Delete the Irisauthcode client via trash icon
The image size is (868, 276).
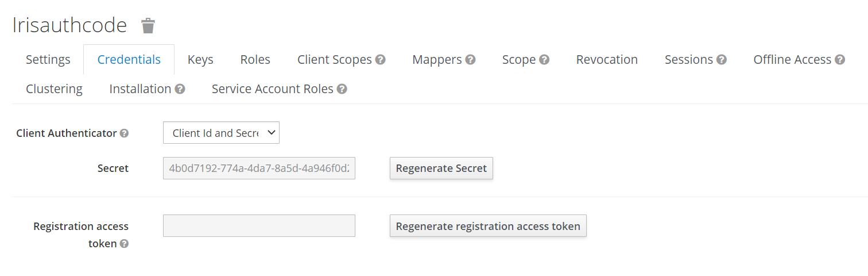(x=148, y=26)
